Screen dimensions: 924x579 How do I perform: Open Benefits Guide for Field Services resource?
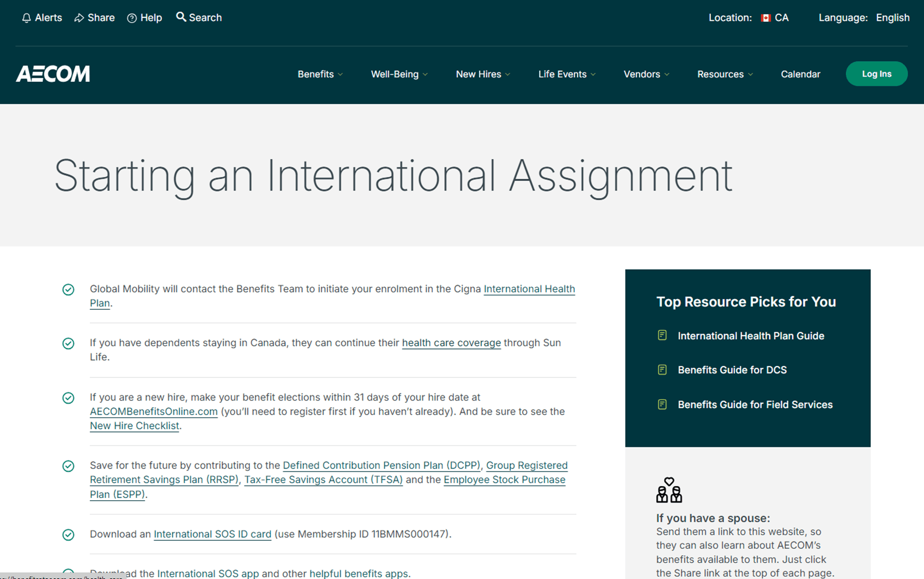(x=755, y=404)
